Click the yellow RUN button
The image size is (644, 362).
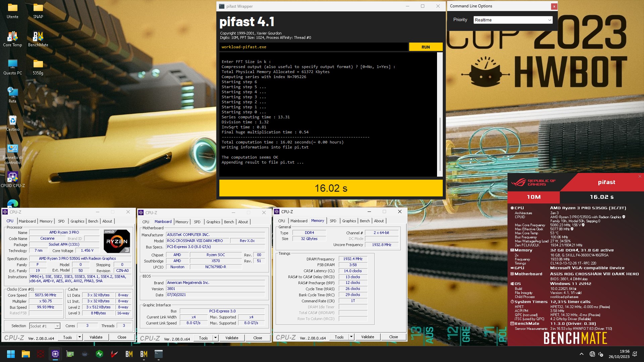coord(426,47)
